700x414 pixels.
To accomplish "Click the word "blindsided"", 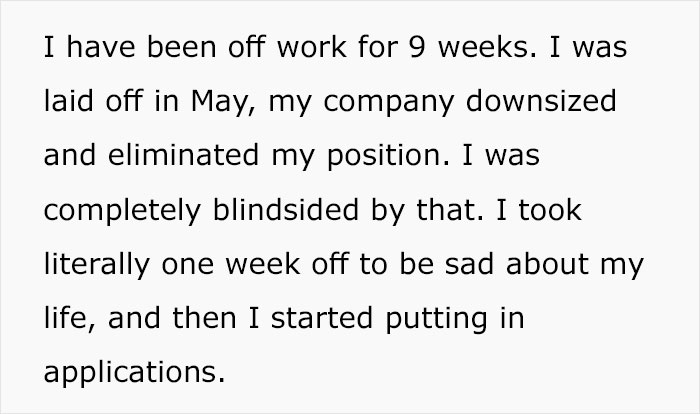I will click(x=286, y=209).
